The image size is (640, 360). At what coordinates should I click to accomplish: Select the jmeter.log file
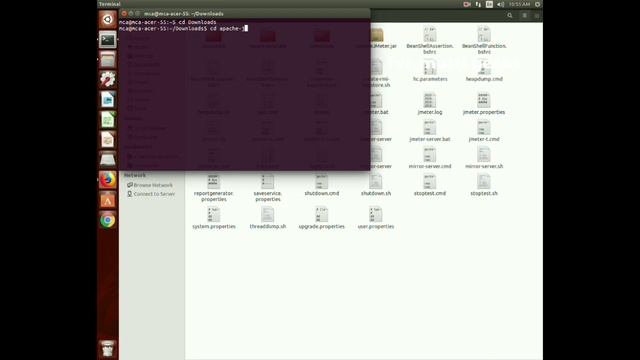[x=430, y=103]
